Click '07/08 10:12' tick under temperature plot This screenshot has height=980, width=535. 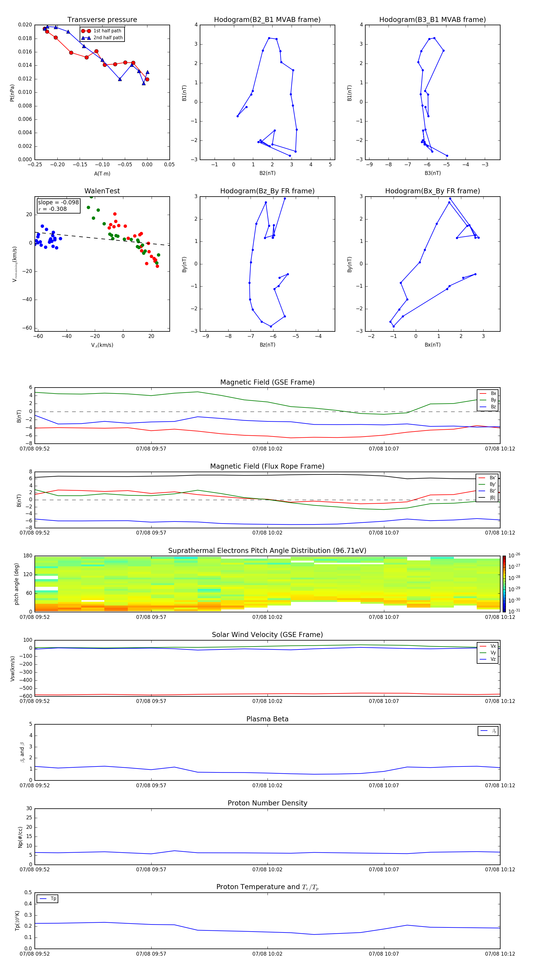[500, 954]
